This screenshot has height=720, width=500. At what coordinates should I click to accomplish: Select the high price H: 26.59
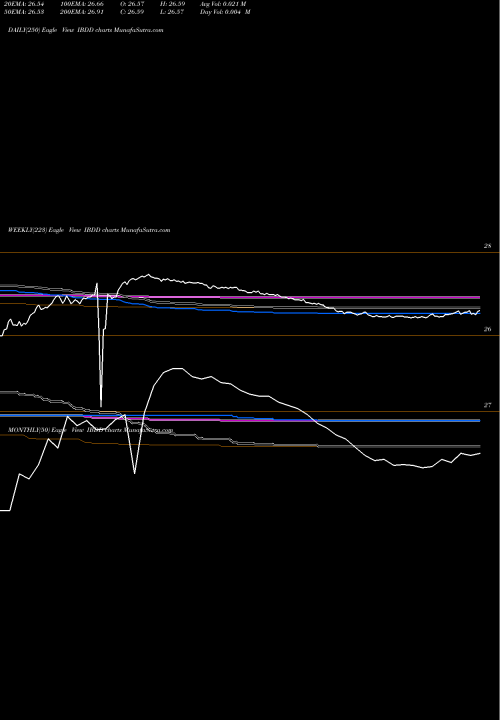point(172,4)
